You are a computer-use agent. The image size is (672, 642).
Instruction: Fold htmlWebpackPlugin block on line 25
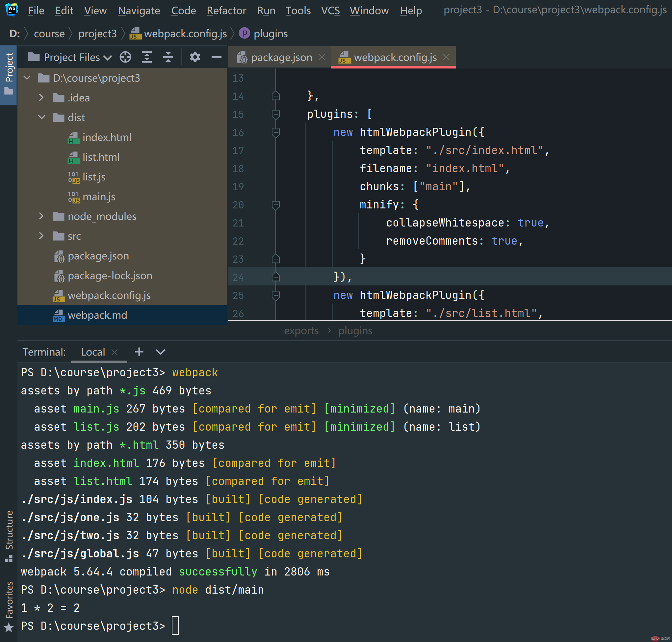click(x=276, y=295)
